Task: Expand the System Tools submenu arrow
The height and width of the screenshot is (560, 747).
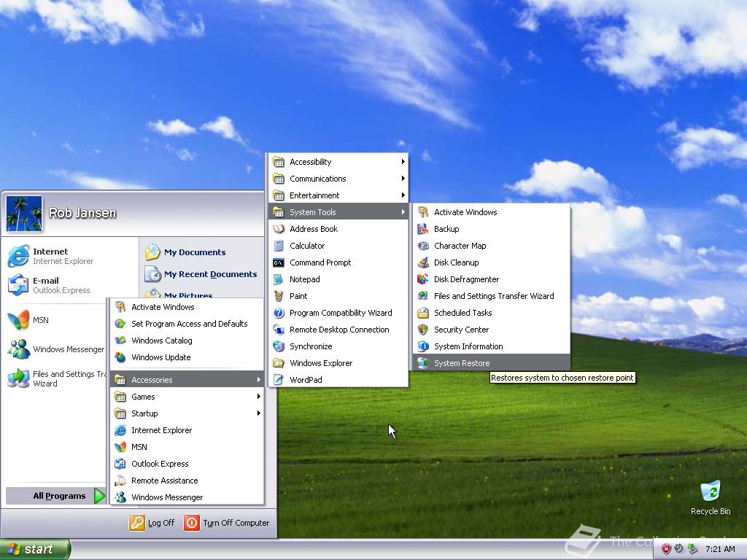Action: pyautogui.click(x=403, y=212)
